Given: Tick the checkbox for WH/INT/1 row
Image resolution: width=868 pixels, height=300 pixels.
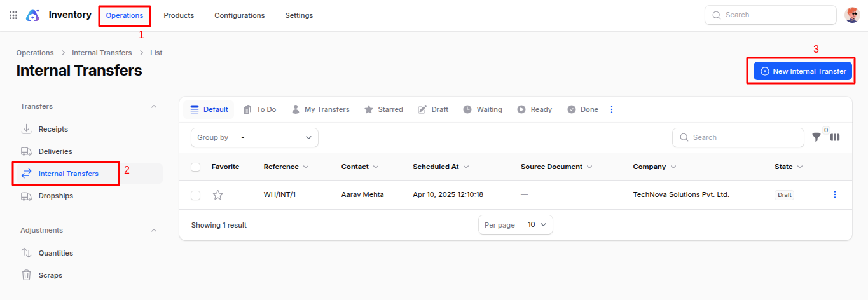Looking at the screenshot, I should 196,195.
